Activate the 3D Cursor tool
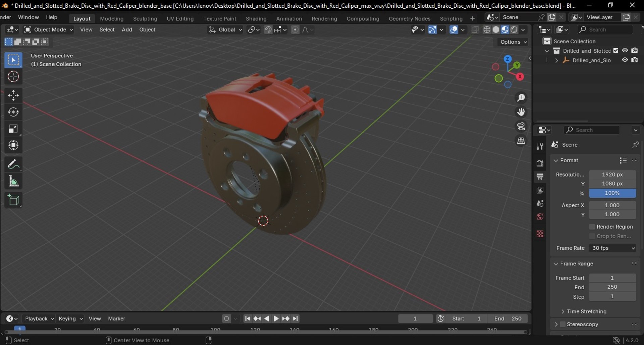The height and width of the screenshot is (345, 644). point(13,77)
